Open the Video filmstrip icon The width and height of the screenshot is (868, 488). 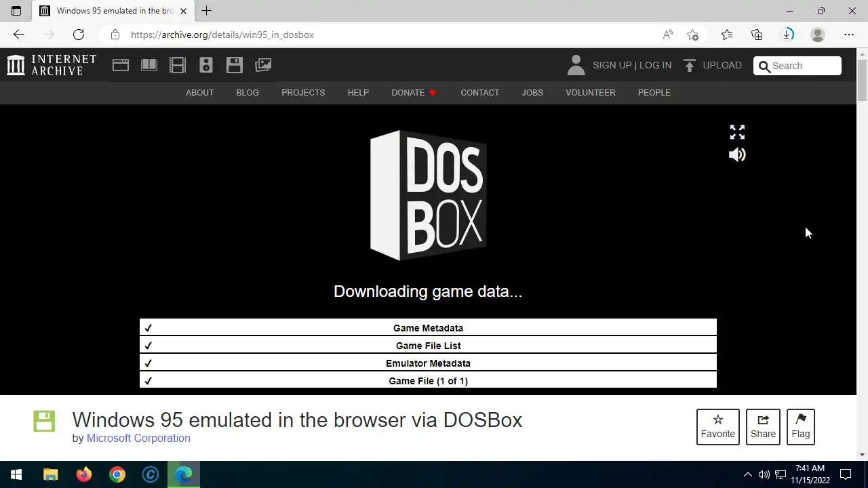[178, 65]
